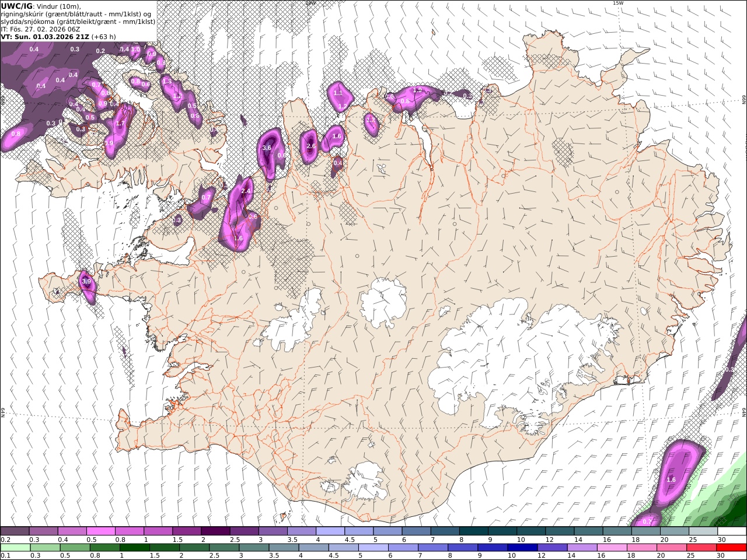Screen dimensions: 747x560
Task: Click the 0.2 tick label on snow legend
Action: (x=5, y=540)
